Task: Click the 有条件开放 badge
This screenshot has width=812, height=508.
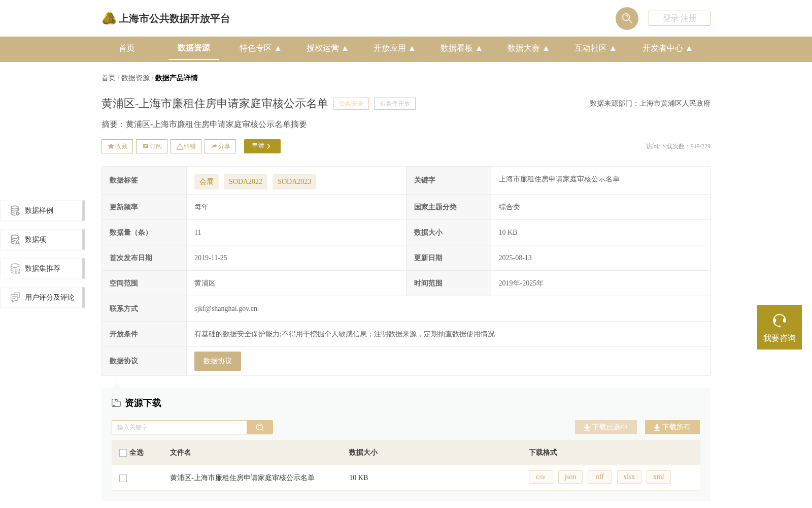Action: [395, 104]
